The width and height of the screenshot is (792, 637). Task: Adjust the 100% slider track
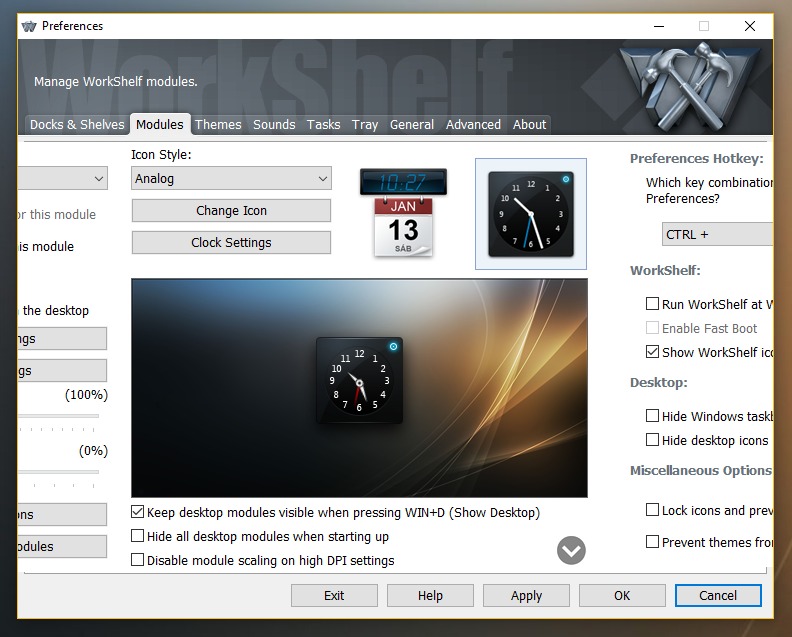[x=59, y=416]
